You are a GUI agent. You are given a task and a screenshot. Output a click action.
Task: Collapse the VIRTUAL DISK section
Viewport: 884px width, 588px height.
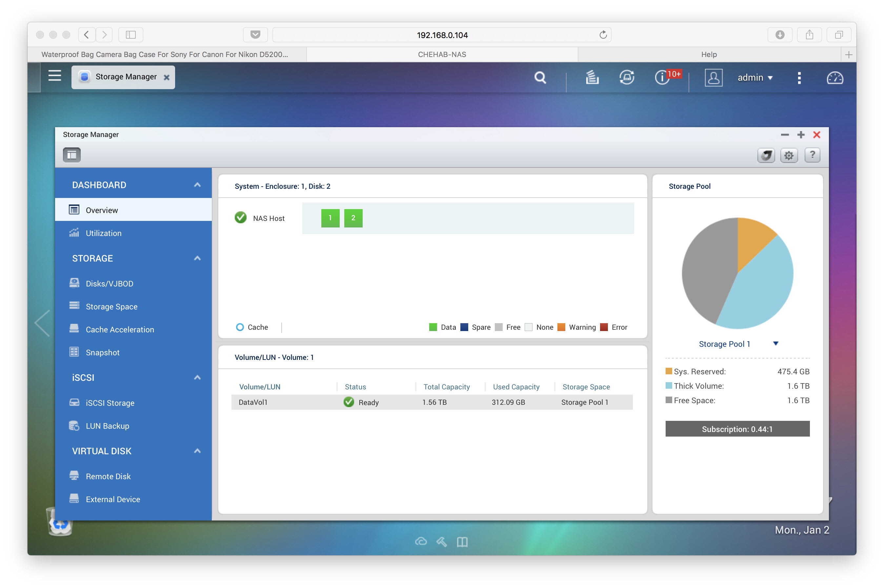click(x=197, y=451)
